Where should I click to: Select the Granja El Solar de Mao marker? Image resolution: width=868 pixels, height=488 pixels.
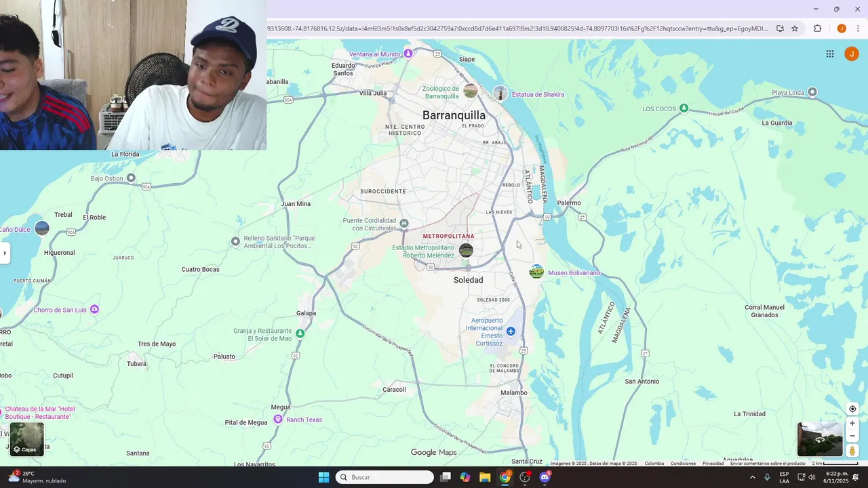[300, 333]
